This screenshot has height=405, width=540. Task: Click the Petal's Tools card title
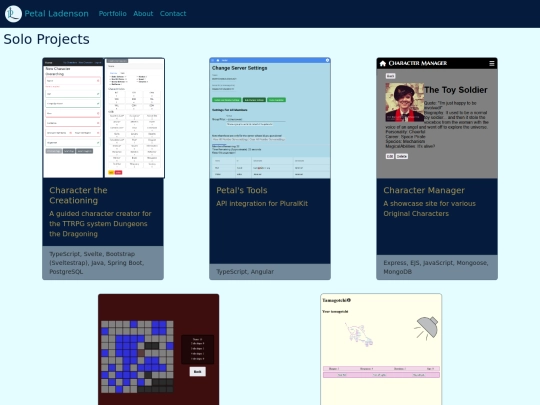tap(242, 190)
